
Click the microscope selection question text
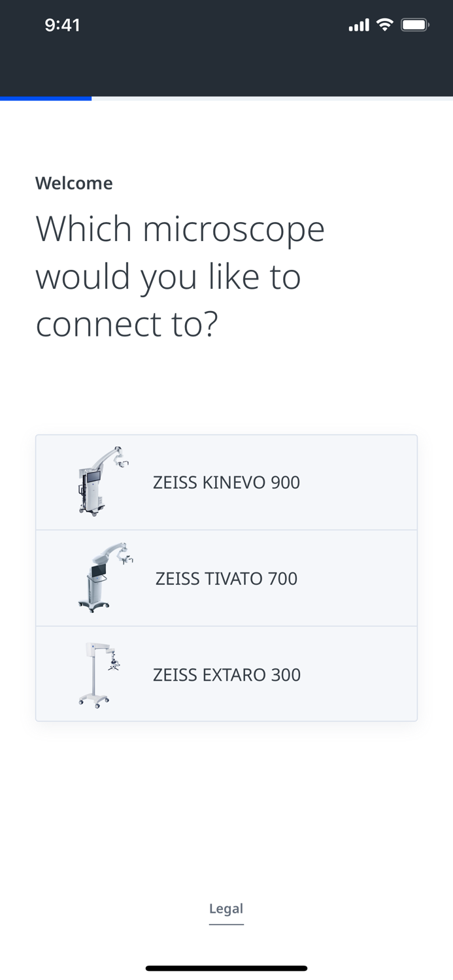pos(180,275)
